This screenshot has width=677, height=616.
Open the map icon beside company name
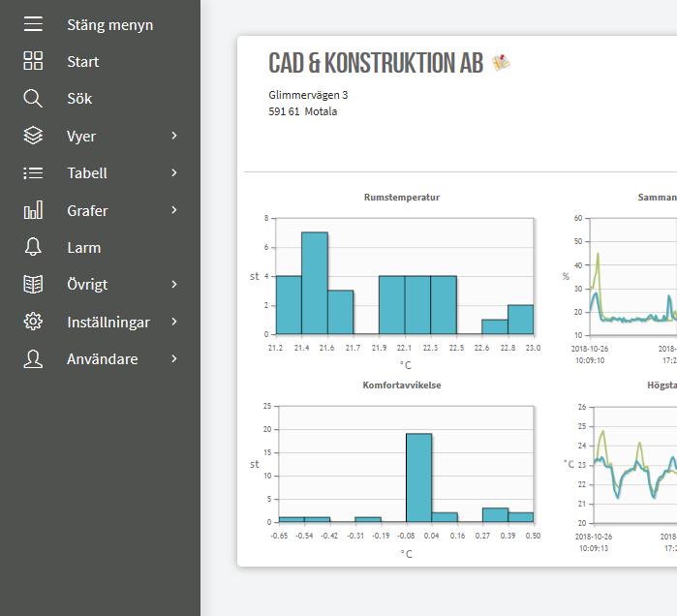502,63
